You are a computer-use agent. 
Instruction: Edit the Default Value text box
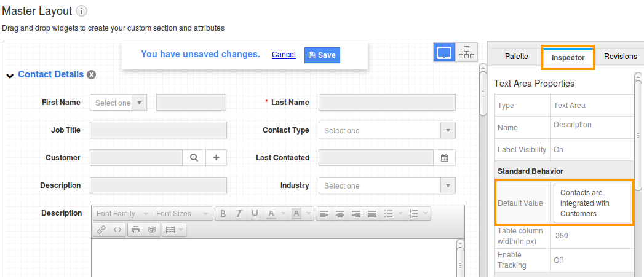pyautogui.click(x=592, y=203)
